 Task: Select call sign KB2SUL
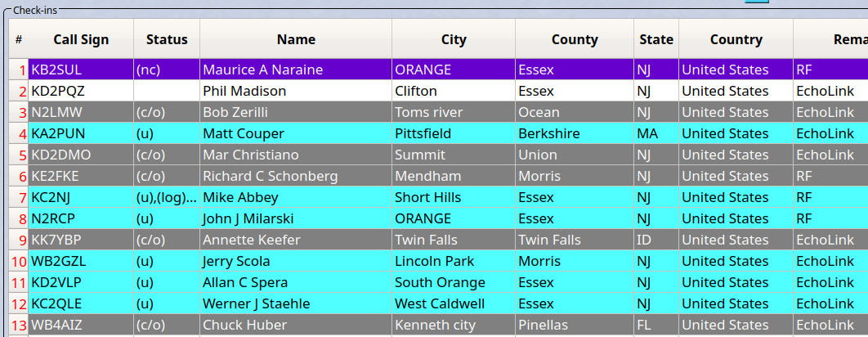click(x=81, y=70)
